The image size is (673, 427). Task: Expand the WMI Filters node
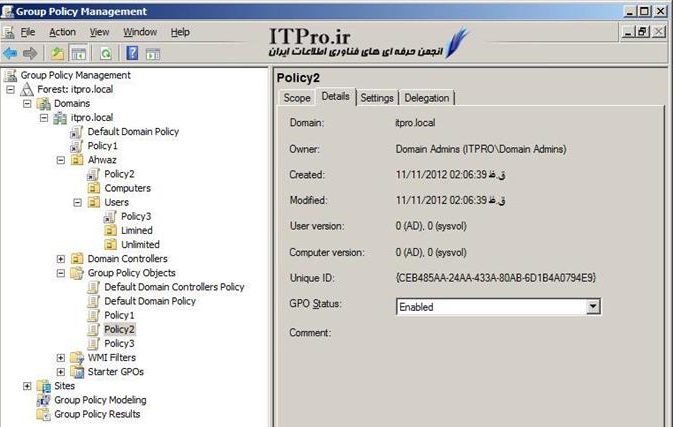(x=61, y=358)
